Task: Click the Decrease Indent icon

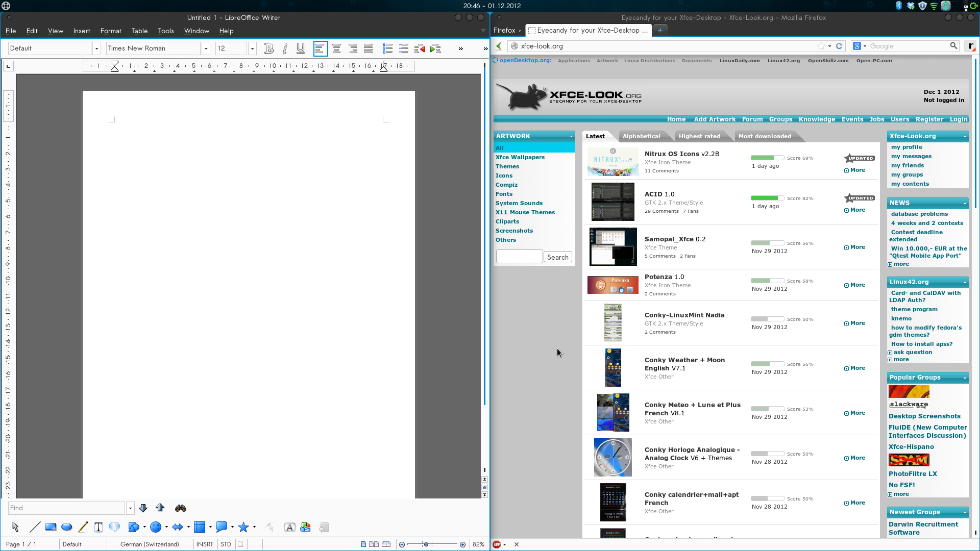Action: [x=420, y=48]
